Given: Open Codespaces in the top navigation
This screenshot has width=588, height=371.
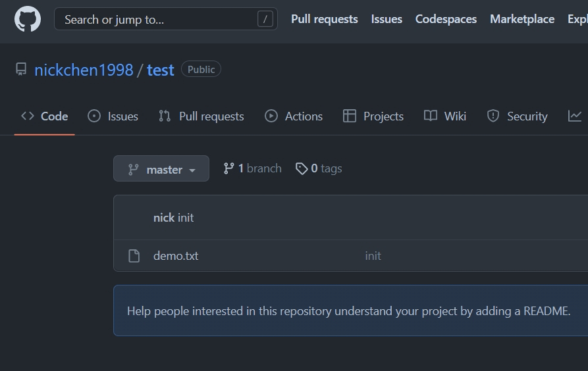Looking at the screenshot, I should coord(446,19).
